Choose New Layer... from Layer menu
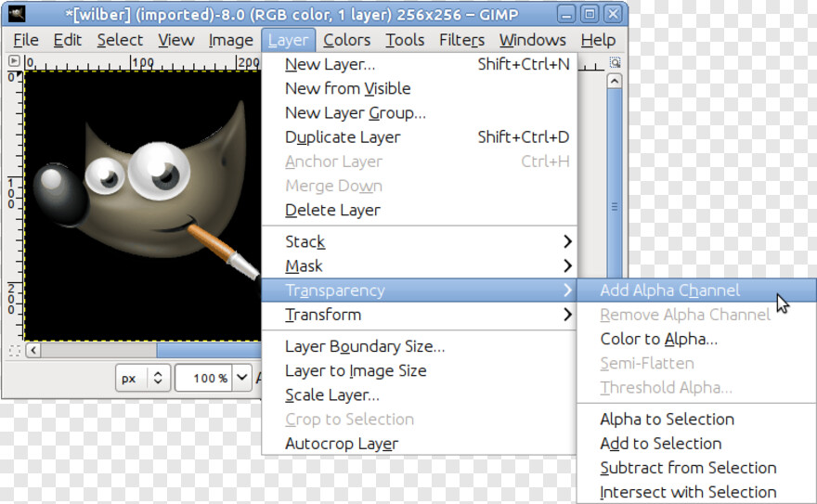The height and width of the screenshot is (504, 817). (420, 65)
